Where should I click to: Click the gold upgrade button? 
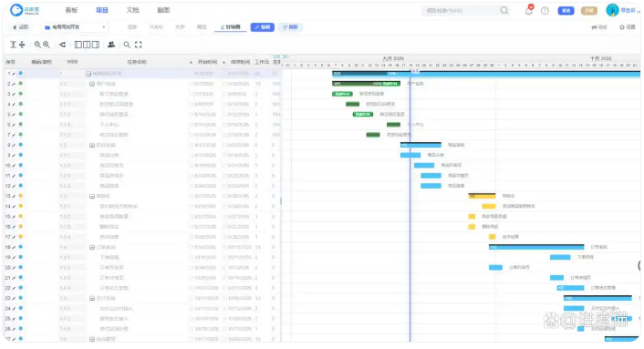point(589,11)
